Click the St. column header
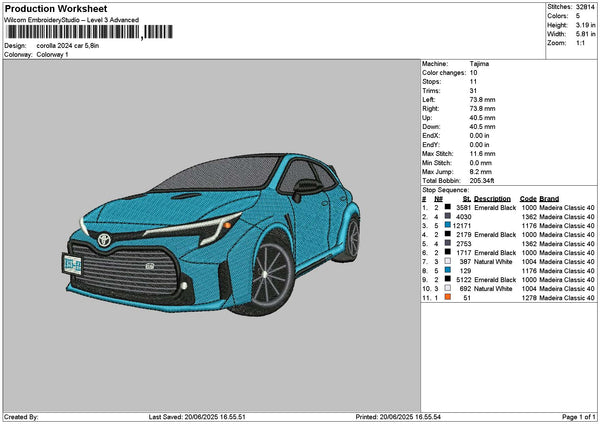The width and height of the screenshot is (600, 424). [466, 198]
